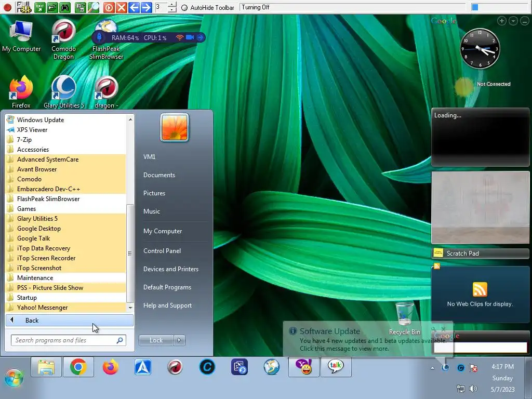Click the camera icon on RAM/CPU widget
Image resolution: width=532 pixels, height=399 pixels.
[x=190, y=37]
